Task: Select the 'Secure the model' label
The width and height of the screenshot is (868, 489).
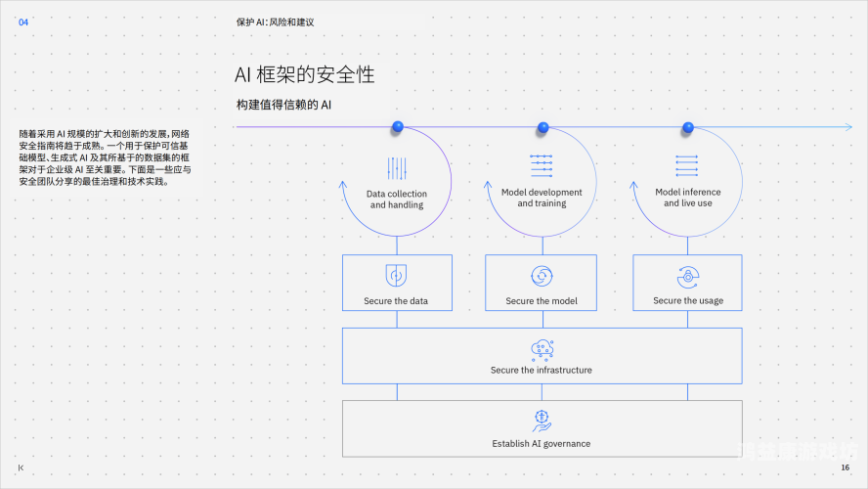Action: coord(542,300)
